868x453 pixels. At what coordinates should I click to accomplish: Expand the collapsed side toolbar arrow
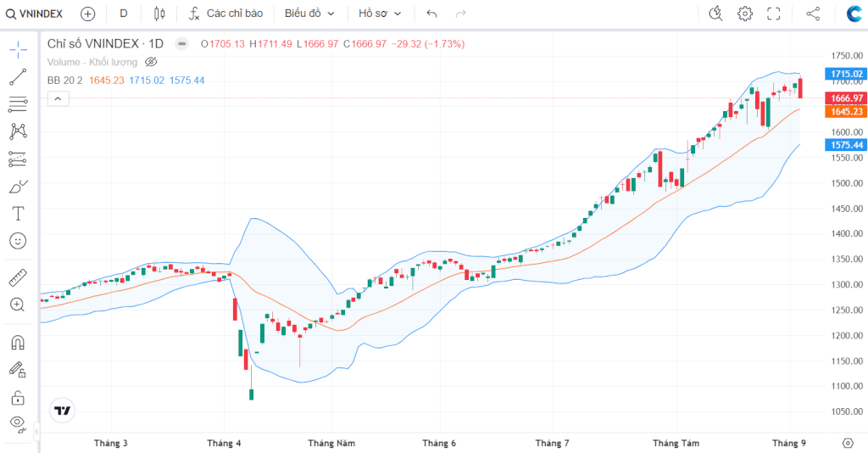36,431
